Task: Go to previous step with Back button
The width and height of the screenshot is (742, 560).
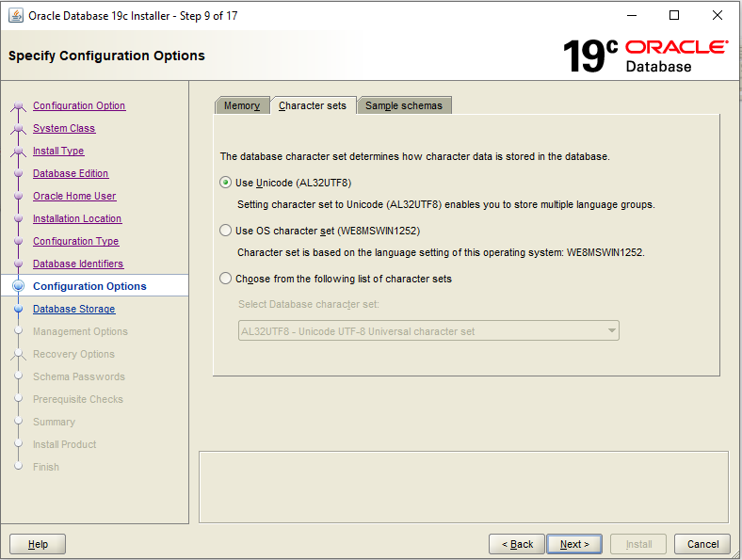Action: click(x=517, y=544)
